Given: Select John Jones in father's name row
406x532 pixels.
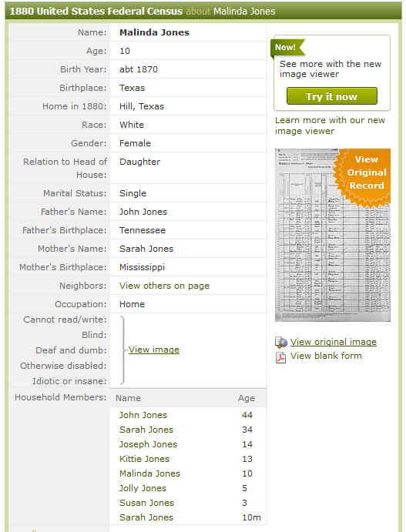Looking at the screenshot, I should [143, 212].
